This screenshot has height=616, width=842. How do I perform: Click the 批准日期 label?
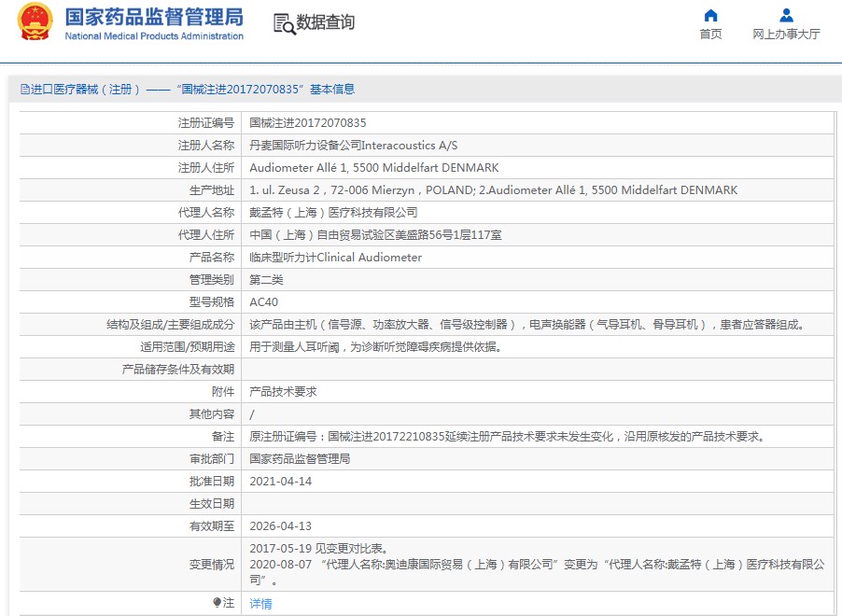(212, 482)
